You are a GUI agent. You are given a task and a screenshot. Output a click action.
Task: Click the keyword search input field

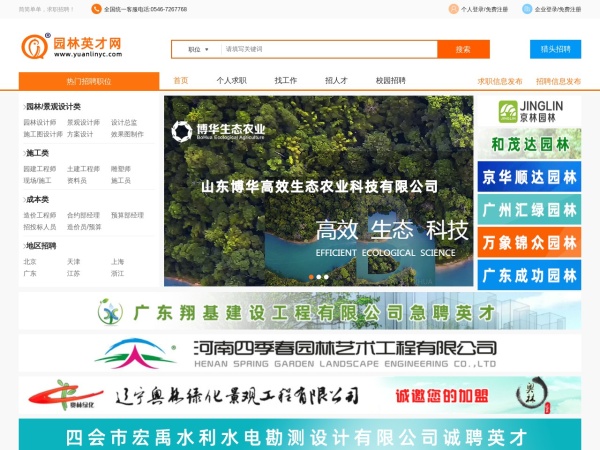[329, 49]
